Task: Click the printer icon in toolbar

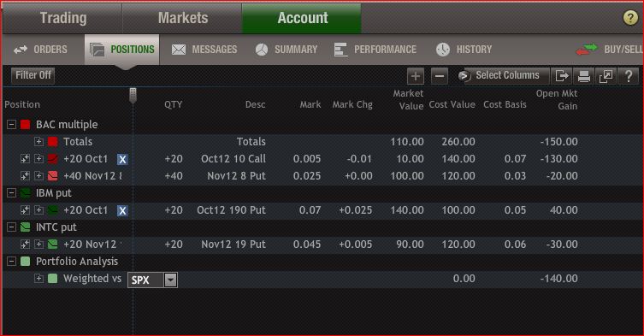Action: click(583, 76)
